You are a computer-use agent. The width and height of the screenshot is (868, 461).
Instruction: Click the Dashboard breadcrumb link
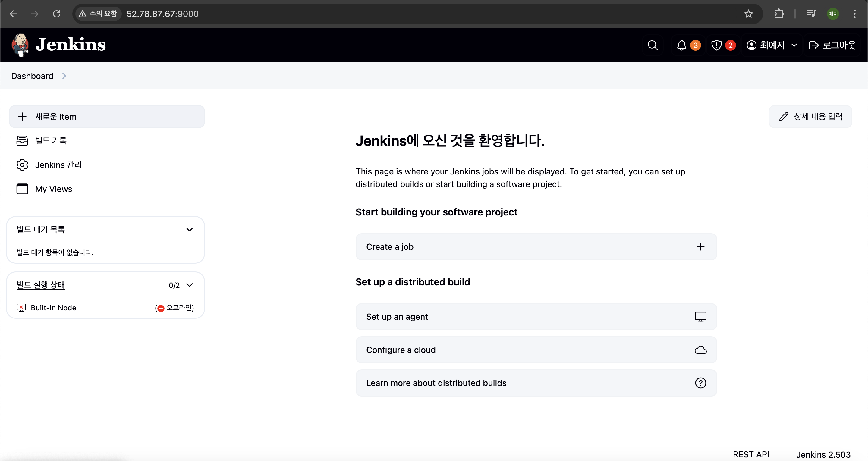tap(32, 76)
